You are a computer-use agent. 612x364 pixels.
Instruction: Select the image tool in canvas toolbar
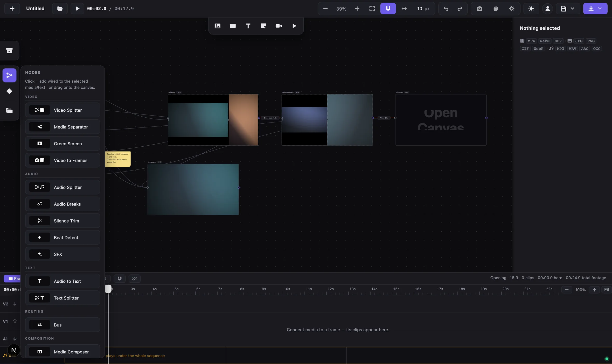(218, 26)
